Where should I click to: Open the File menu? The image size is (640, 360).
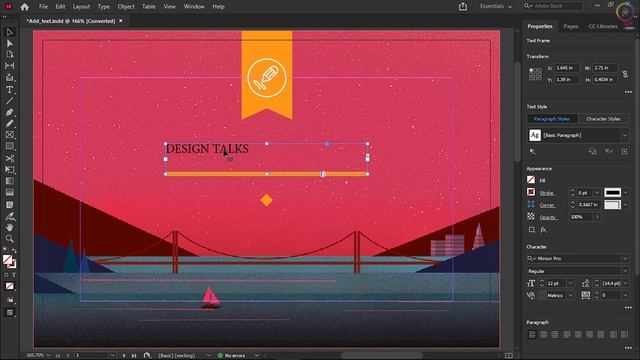coord(43,7)
